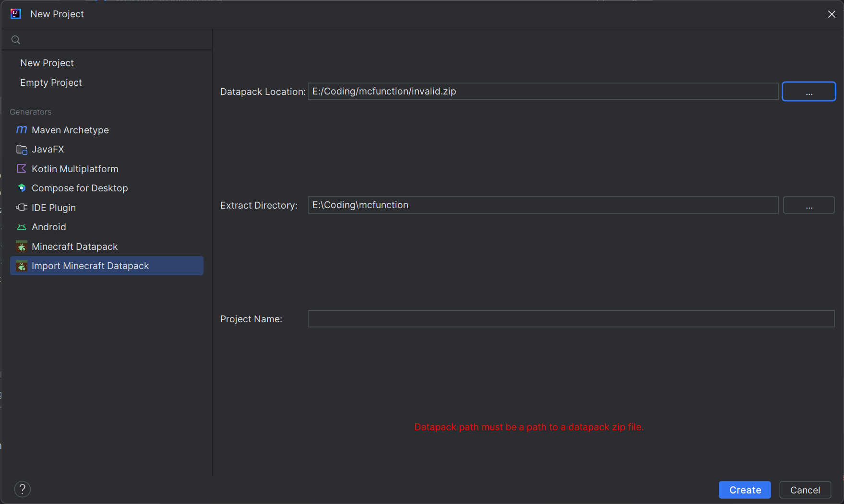Image resolution: width=844 pixels, height=504 pixels.
Task: Choose the Kotlin Multiplatform generator
Action: point(107,169)
